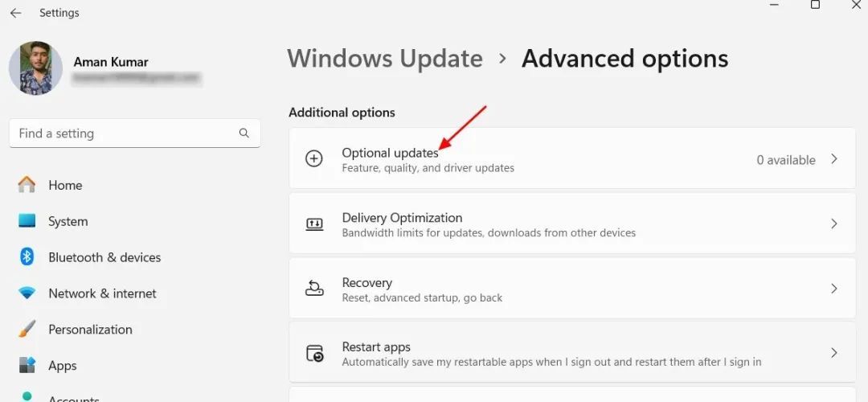The width and height of the screenshot is (868, 402).
Task: Open Delivery Optimization settings
Action: [572, 224]
